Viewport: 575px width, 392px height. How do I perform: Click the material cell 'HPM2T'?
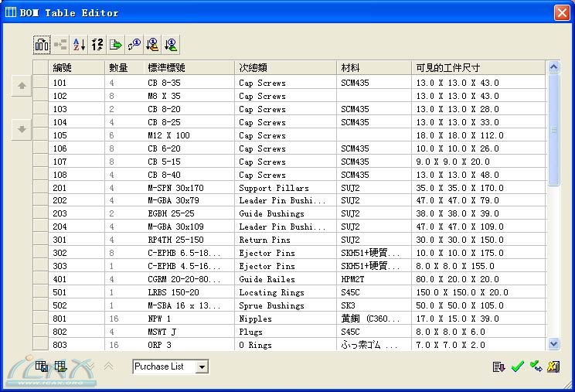point(374,279)
